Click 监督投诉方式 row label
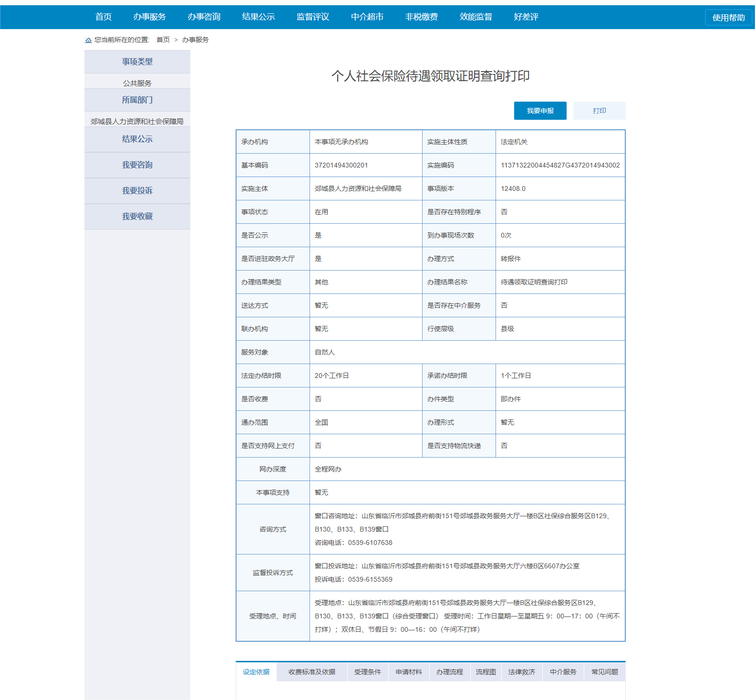The width and height of the screenshot is (755, 700). coord(273,573)
